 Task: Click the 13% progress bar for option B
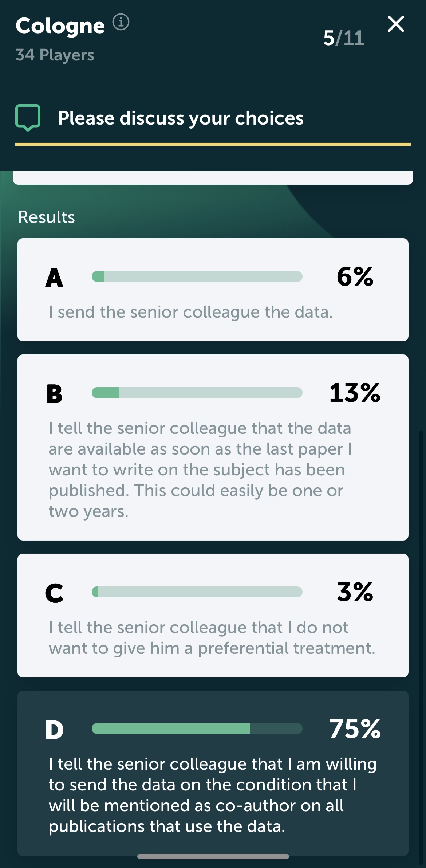(197, 393)
